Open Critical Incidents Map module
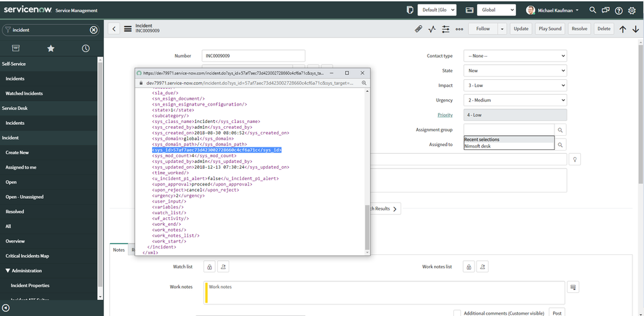The image size is (644, 316). click(27, 256)
